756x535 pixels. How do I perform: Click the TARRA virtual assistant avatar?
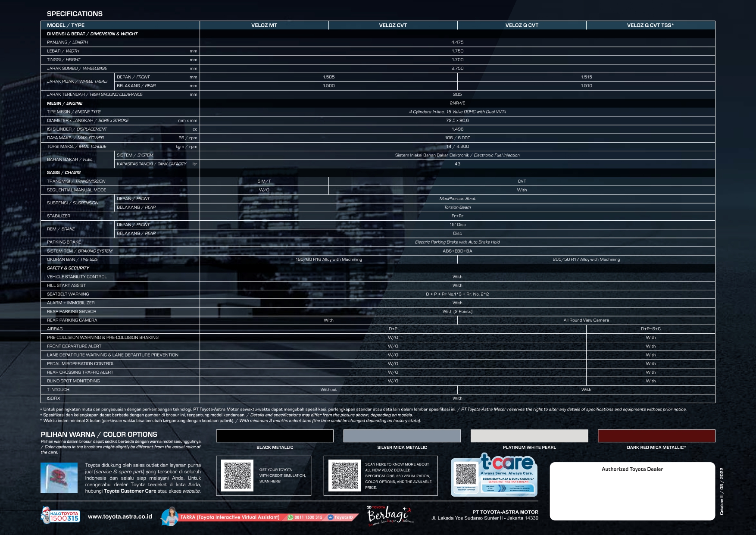tap(170, 516)
